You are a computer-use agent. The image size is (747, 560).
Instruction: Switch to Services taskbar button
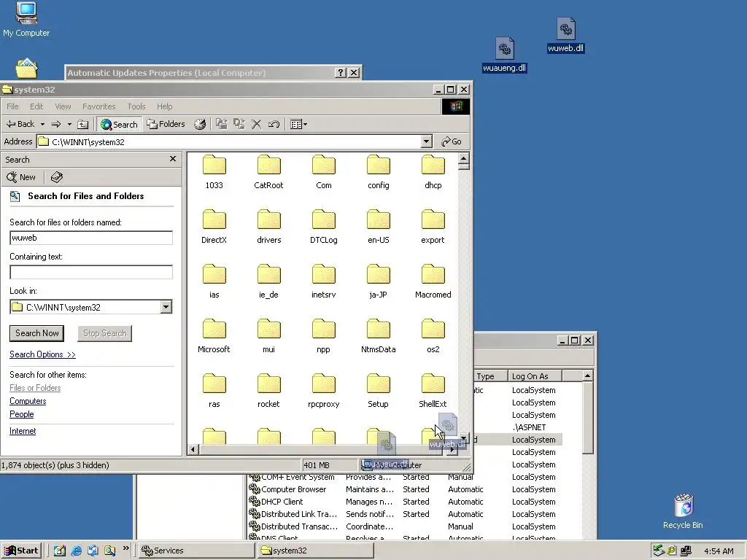[196, 551]
